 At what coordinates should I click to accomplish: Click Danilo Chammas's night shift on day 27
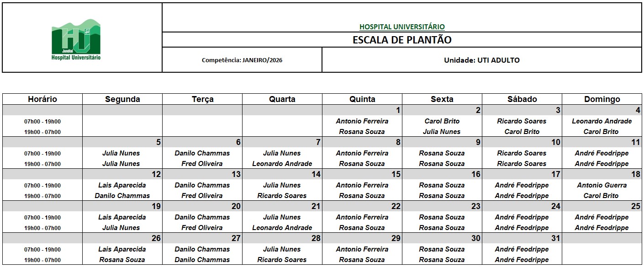[202, 260]
